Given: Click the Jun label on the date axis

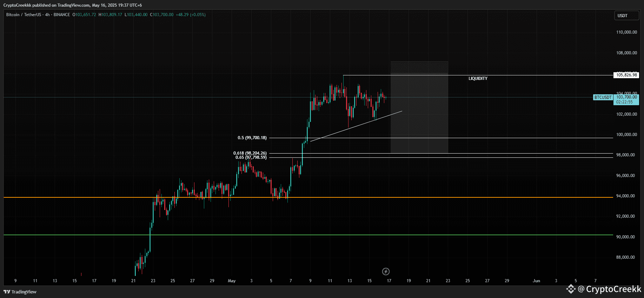Looking at the screenshot, I should coord(536,281).
